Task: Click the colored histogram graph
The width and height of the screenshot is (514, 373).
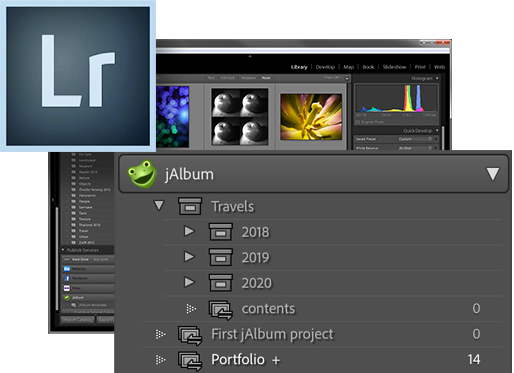Action: click(x=396, y=99)
